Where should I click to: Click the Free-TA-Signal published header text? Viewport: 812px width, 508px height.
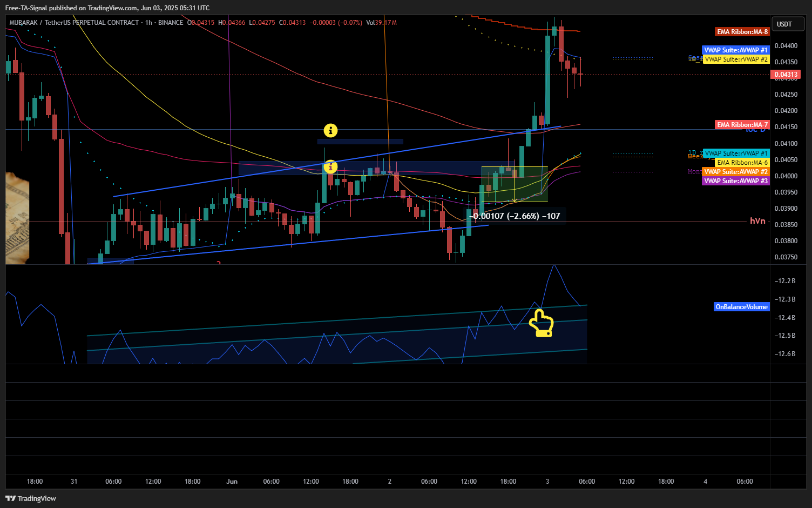[107, 8]
